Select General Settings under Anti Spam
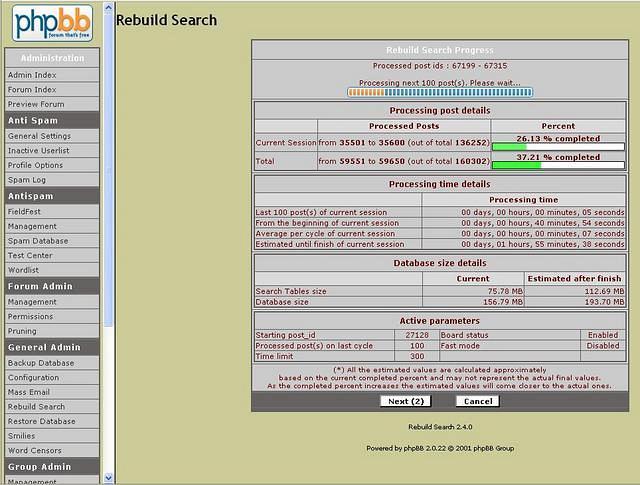The image size is (640, 485). coord(39,135)
